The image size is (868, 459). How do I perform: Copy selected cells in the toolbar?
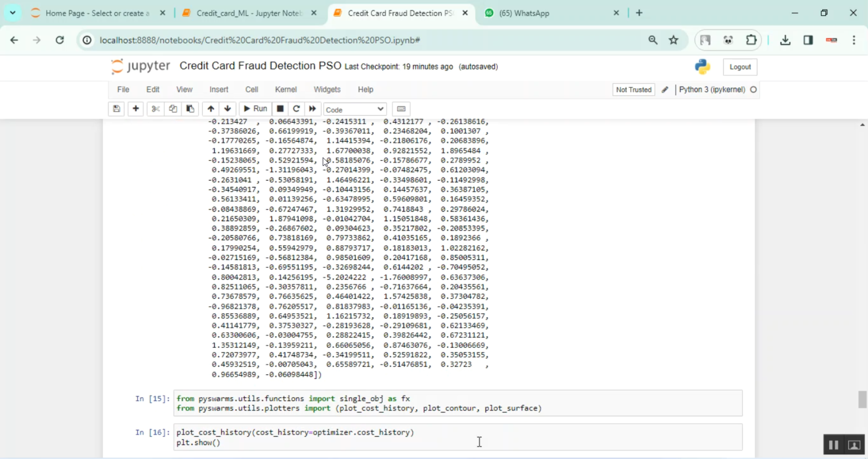(x=172, y=109)
